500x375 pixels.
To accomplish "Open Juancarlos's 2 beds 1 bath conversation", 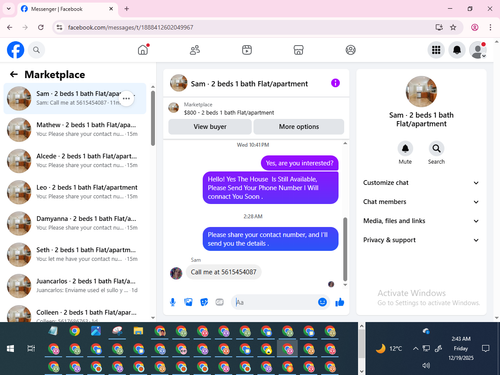I will (75, 286).
